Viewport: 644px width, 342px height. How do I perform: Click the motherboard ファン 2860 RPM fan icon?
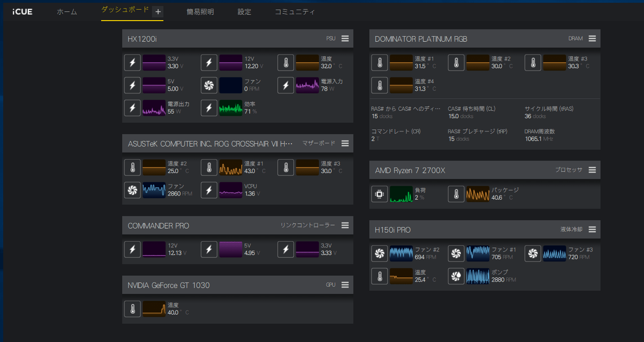[132, 190]
